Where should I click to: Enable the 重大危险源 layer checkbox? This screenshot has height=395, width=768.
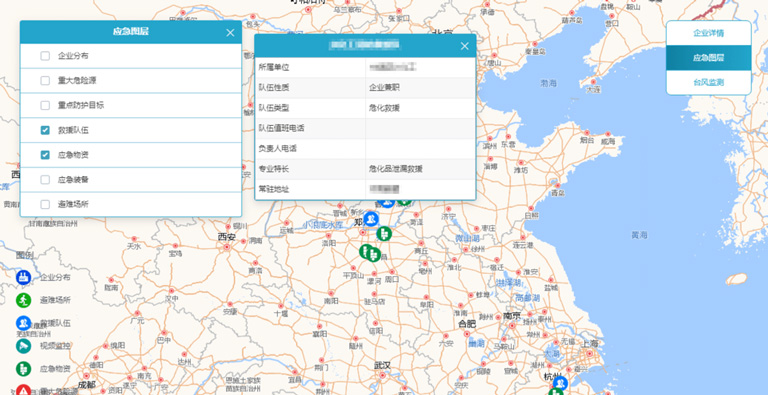(45, 80)
